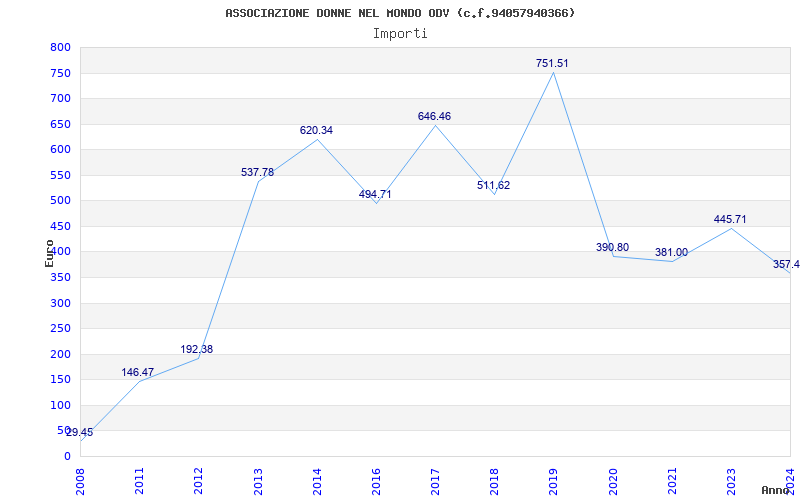800x500 pixels.
Task: Click the 192.38 data label
Action: (196, 349)
